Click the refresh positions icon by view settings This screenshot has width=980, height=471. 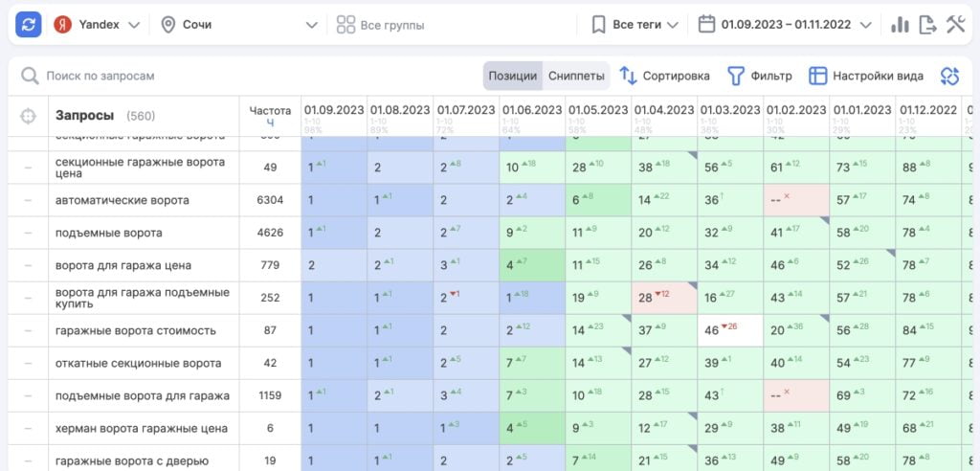[x=949, y=76]
